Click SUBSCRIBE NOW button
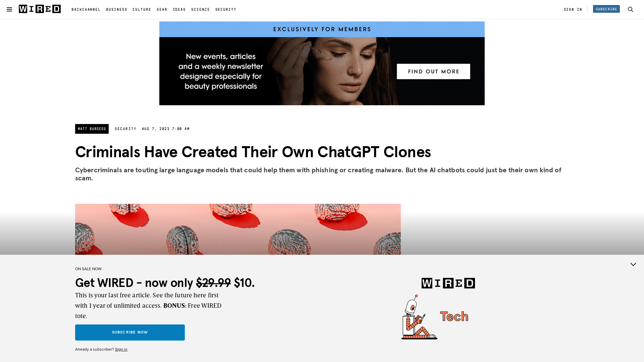The height and width of the screenshot is (362, 644). click(x=130, y=332)
